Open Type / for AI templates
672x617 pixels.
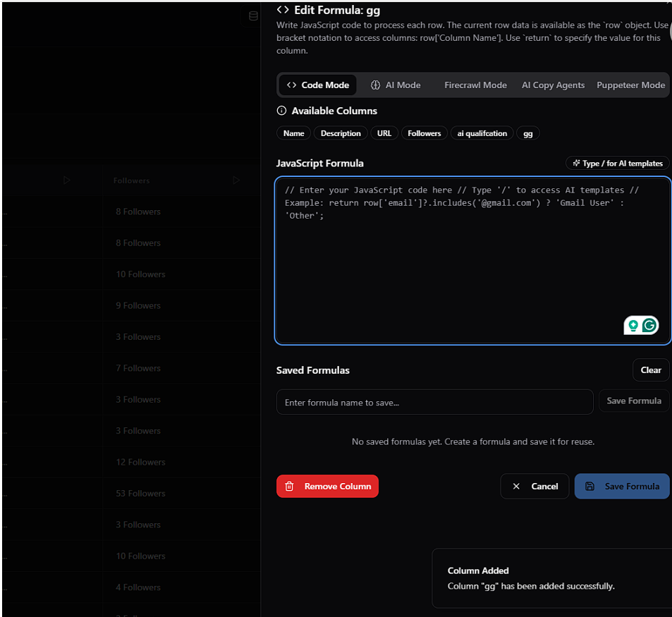pos(617,164)
